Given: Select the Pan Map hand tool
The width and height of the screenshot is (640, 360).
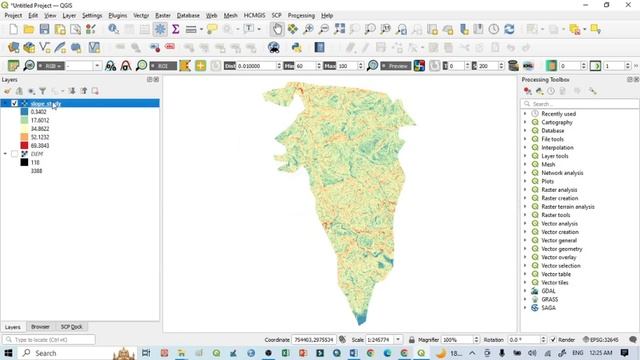Looking at the screenshot, I should (277, 29).
